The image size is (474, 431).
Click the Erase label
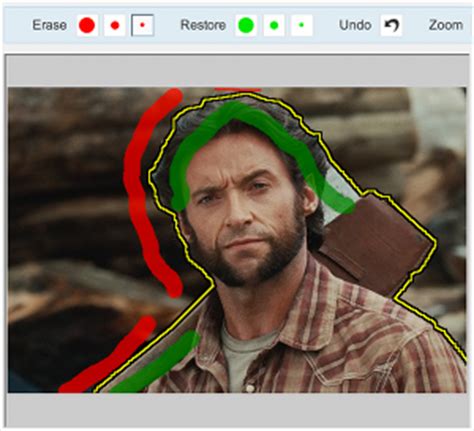coord(49,25)
